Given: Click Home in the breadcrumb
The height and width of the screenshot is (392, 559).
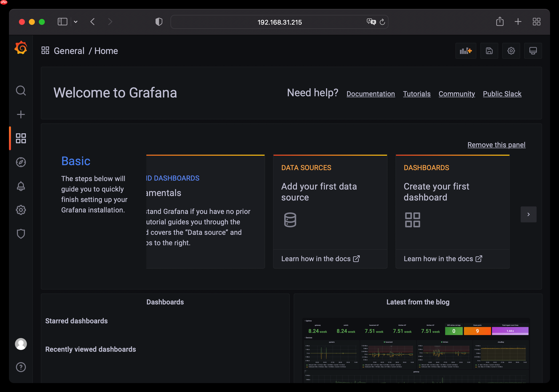Looking at the screenshot, I should point(106,51).
